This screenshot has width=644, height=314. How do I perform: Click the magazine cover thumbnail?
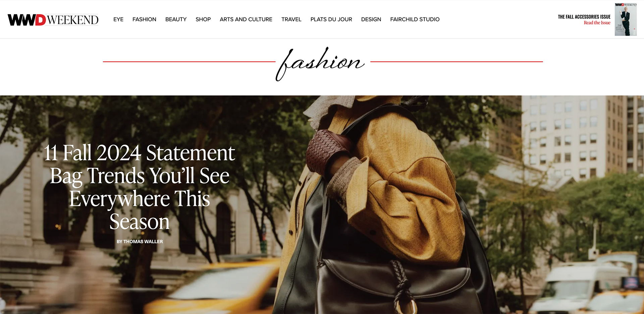coord(626,19)
